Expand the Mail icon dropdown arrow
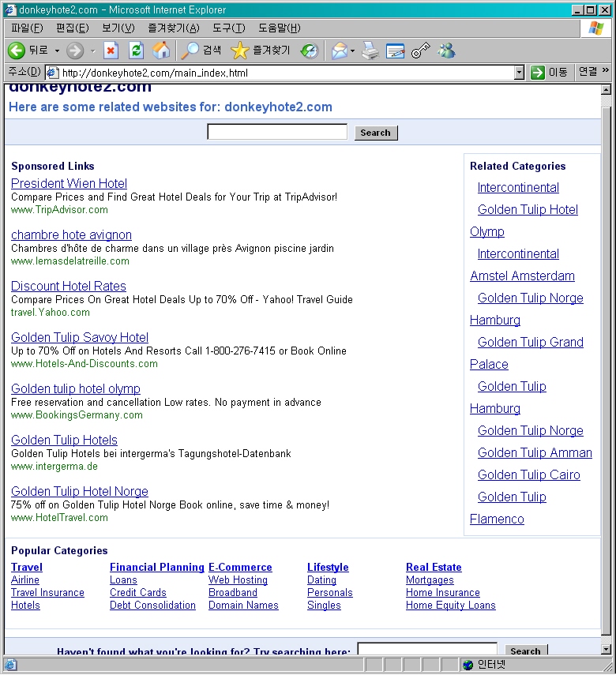616x675 pixels. pyautogui.click(x=352, y=51)
